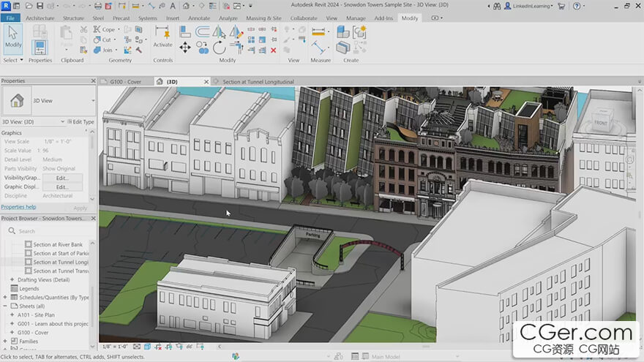Click the Save icon in quick access toolbar
Image resolution: width=644 pixels, height=362 pixels.
(x=40, y=6)
